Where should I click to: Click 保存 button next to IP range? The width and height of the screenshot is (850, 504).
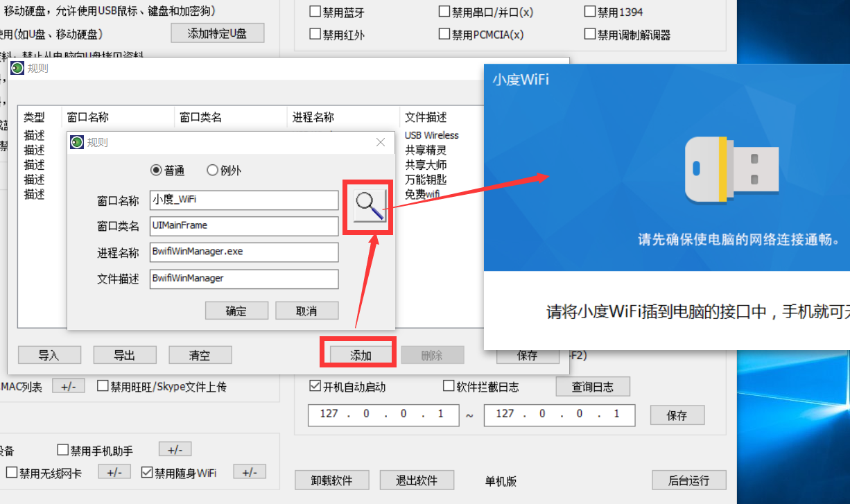[677, 415]
